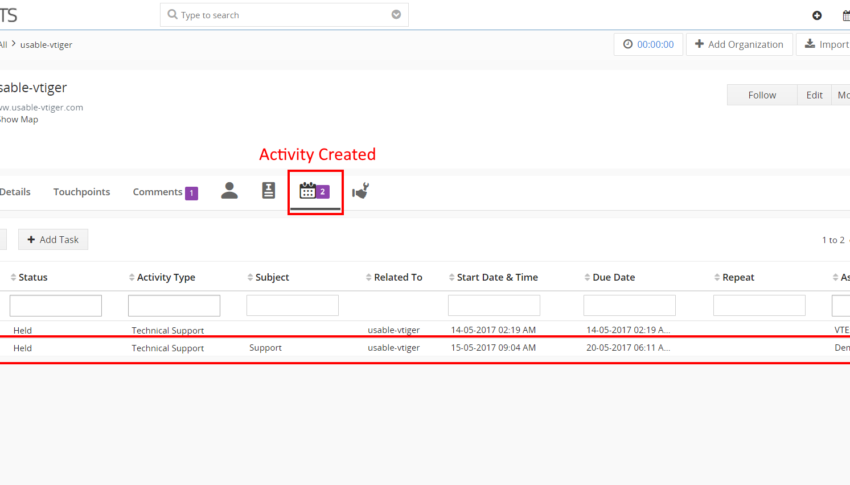Open usable-vtiger in the 14-05-2017 row
The height and width of the screenshot is (485, 850).
click(394, 329)
